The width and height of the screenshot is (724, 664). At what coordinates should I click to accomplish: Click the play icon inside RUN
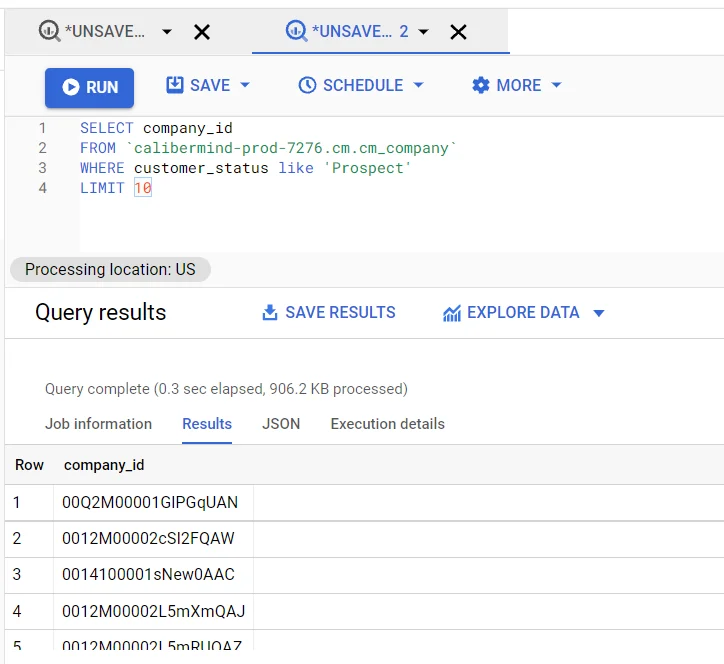point(71,87)
